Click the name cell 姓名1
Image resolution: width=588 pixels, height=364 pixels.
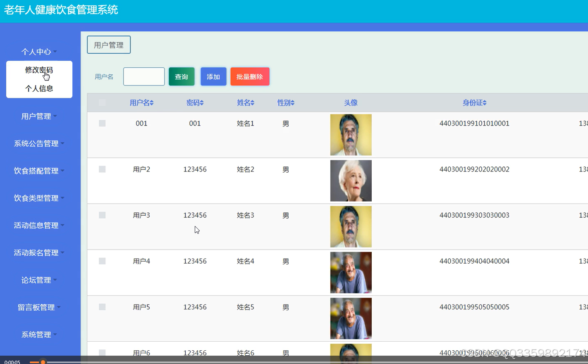coord(246,124)
